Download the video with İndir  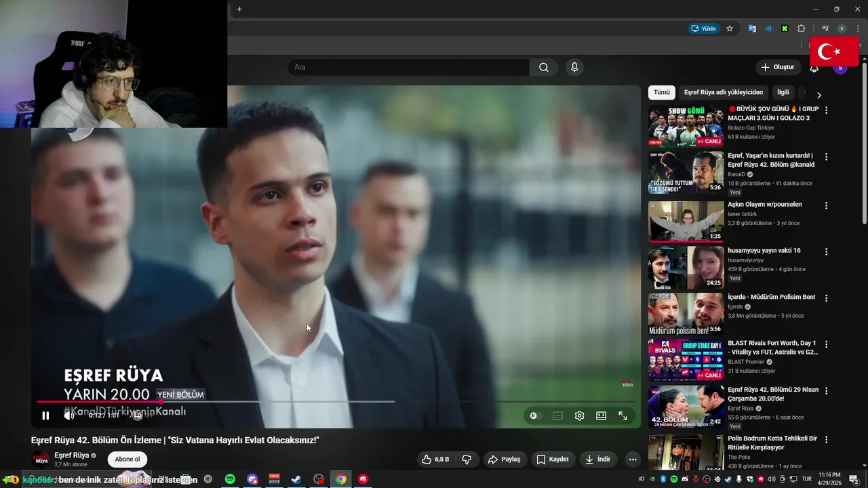(x=598, y=459)
